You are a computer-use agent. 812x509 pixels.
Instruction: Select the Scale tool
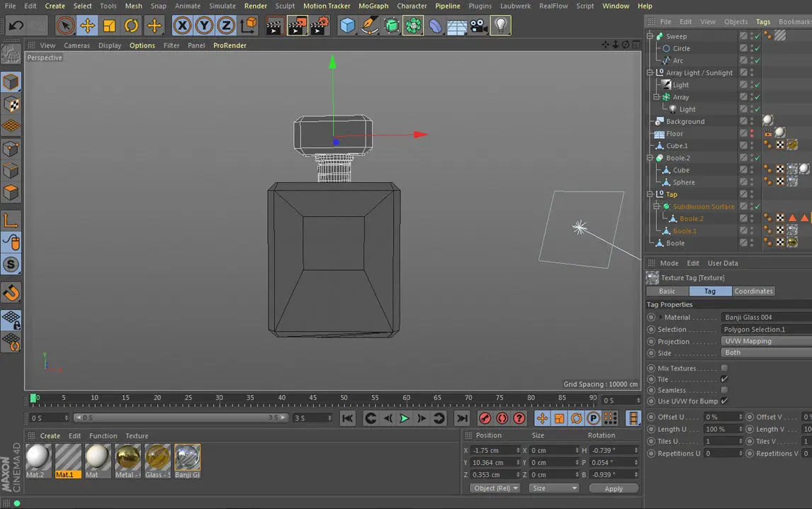coord(109,26)
